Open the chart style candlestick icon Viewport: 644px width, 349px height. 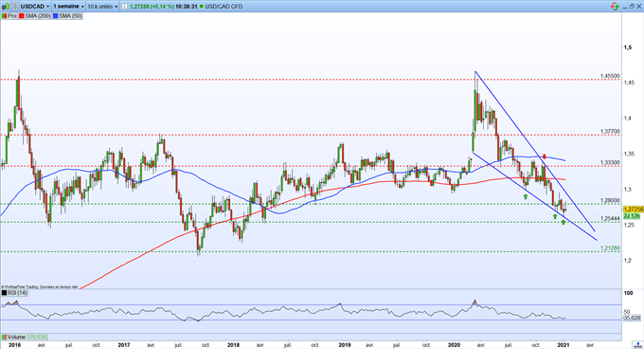6,7
